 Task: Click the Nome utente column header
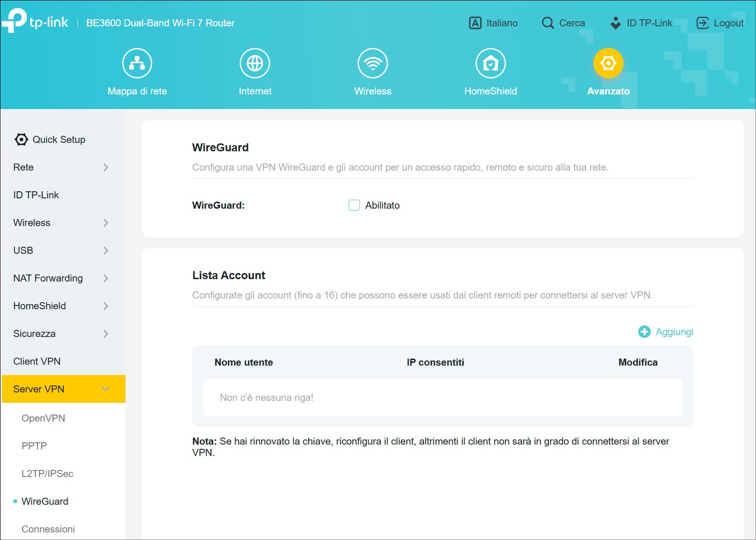coord(243,362)
